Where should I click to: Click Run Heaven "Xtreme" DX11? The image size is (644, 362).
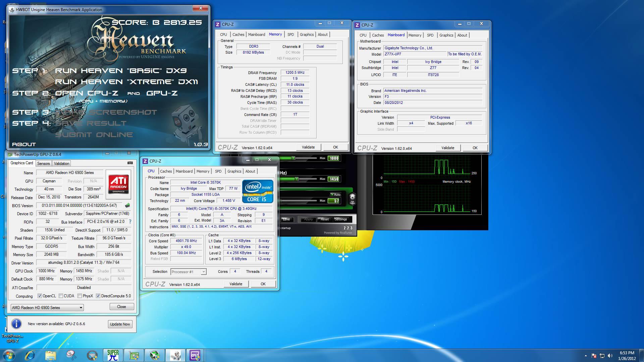coord(126,82)
